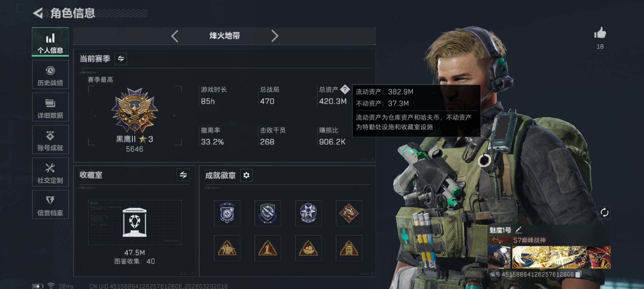644x289 pixels.
Task: Select the red dragon achievement badge
Action: tap(349, 213)
